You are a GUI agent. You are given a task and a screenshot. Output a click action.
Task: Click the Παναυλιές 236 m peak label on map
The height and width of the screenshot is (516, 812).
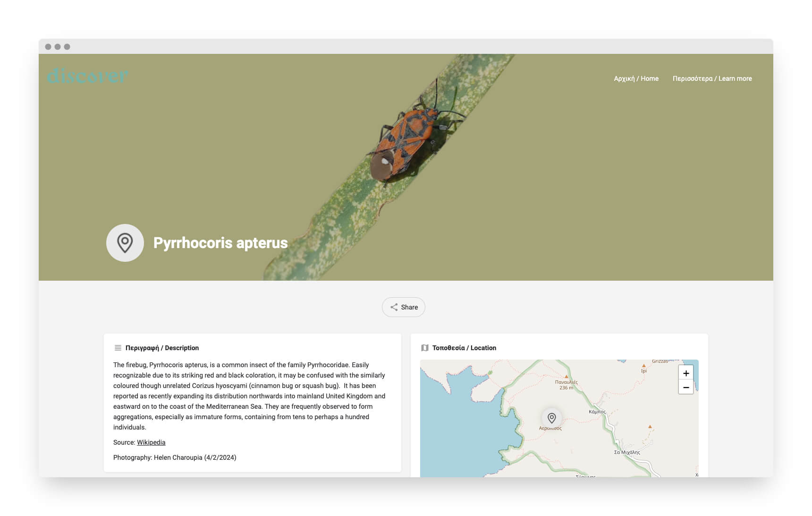click(567, 385)
